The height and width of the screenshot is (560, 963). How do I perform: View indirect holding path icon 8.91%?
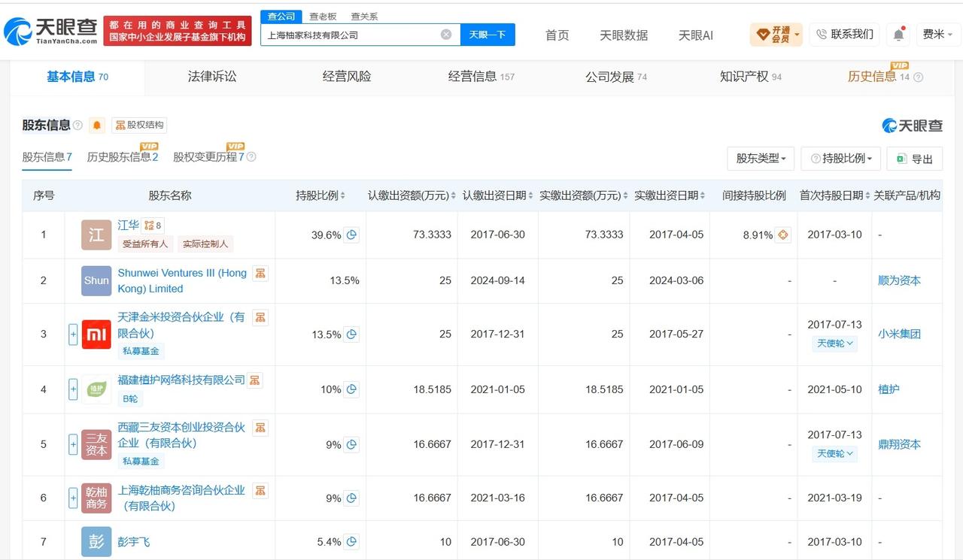point(783,235)
